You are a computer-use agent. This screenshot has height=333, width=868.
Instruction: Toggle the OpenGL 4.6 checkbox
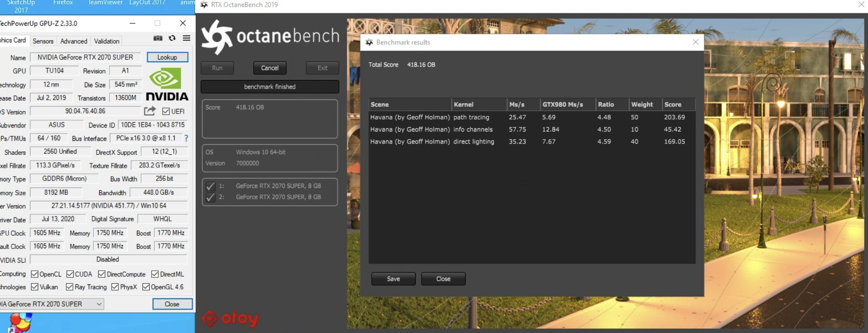146,287
